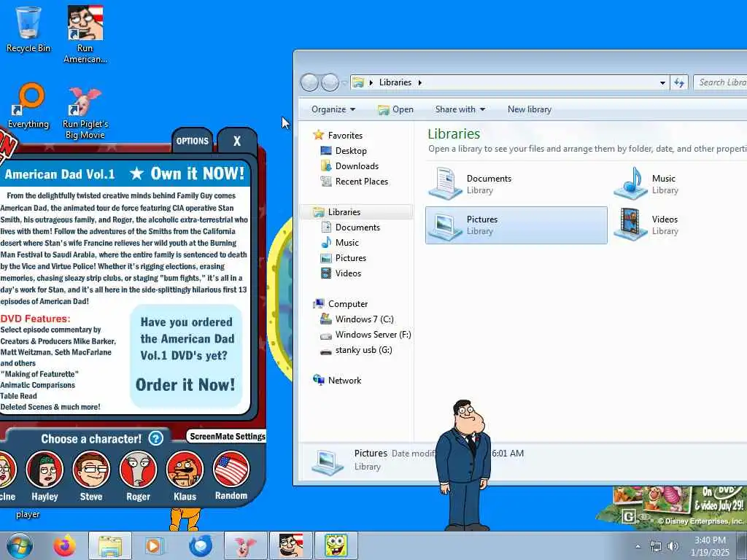Select the Run American Dad desktop shortcut
The width and height of the screenshot is (747, 560).
tap(85, 34)
